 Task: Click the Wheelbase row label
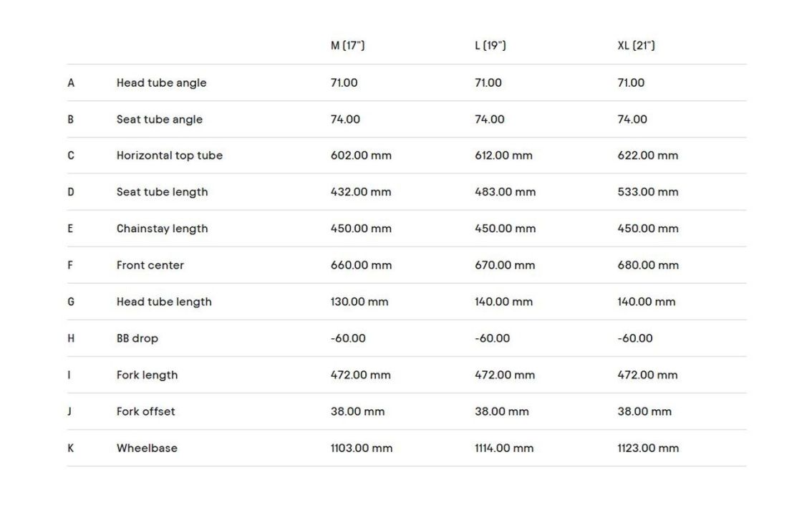[x=147, y=448]
